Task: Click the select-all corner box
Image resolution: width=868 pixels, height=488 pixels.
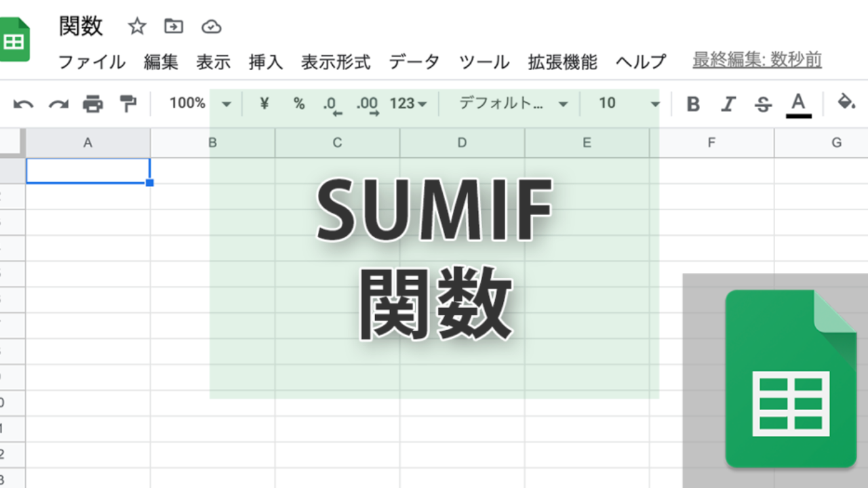Action: click(12, 143)
